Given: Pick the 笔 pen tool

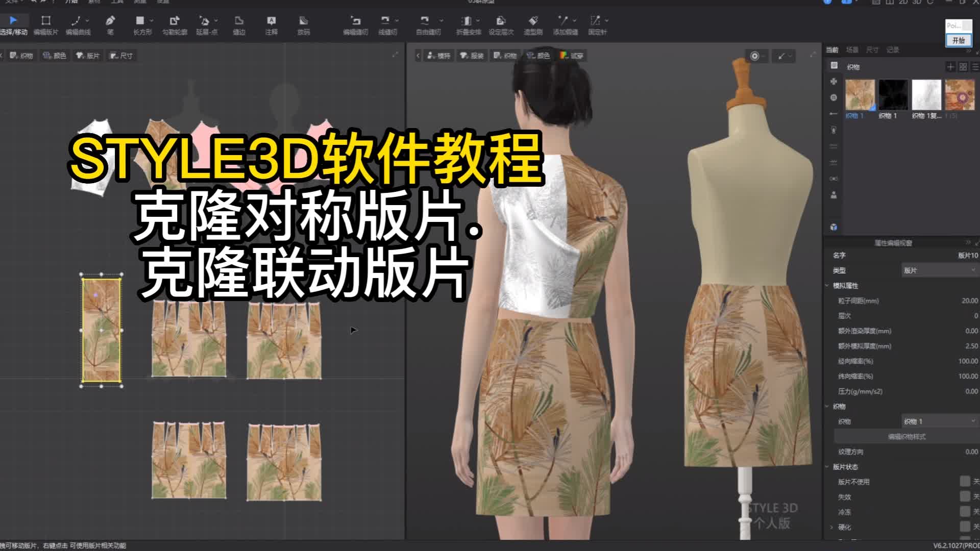Looking at the screenshot, I should tap(110, 25).
